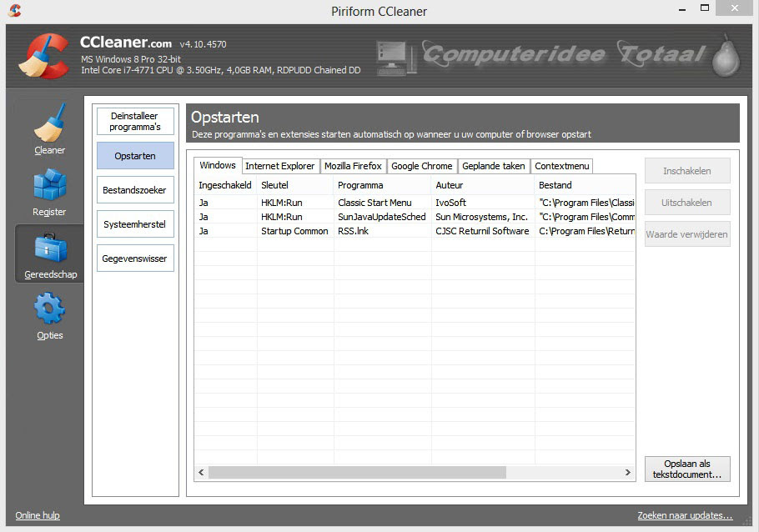Viewport: 759px width, 532px height.
Task: Click the CJSC Returnil Software cell
Action: (482, 231)
